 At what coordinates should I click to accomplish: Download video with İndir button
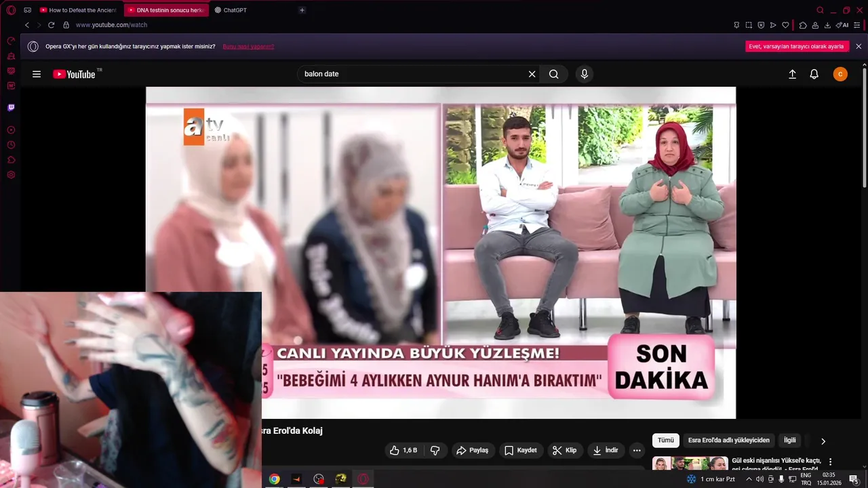606,450
